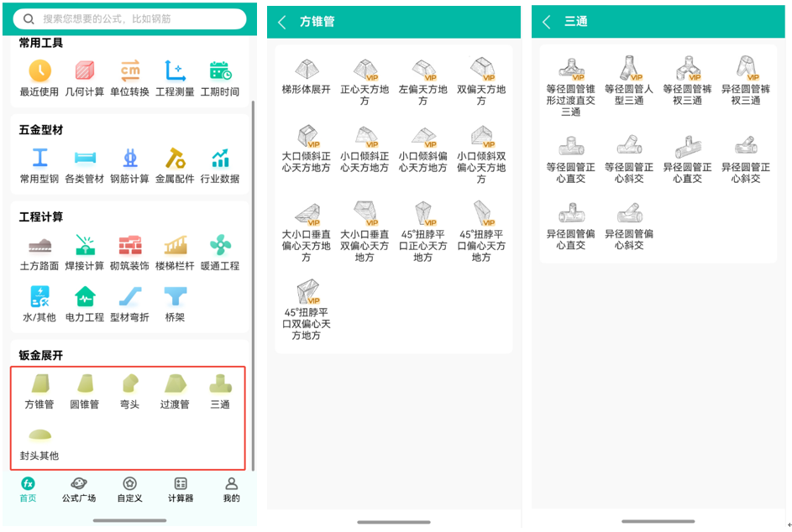This screenshot has height=532, width=792.
Task: Go back from 方锥管 page
Action: coord(282,22)
